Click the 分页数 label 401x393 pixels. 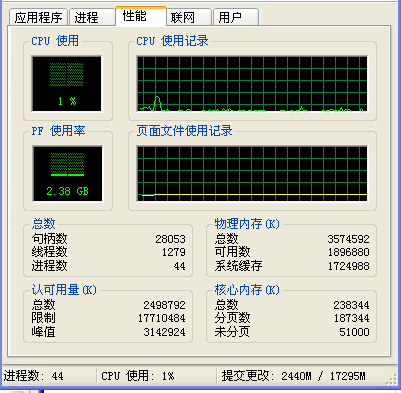point(232,318)
